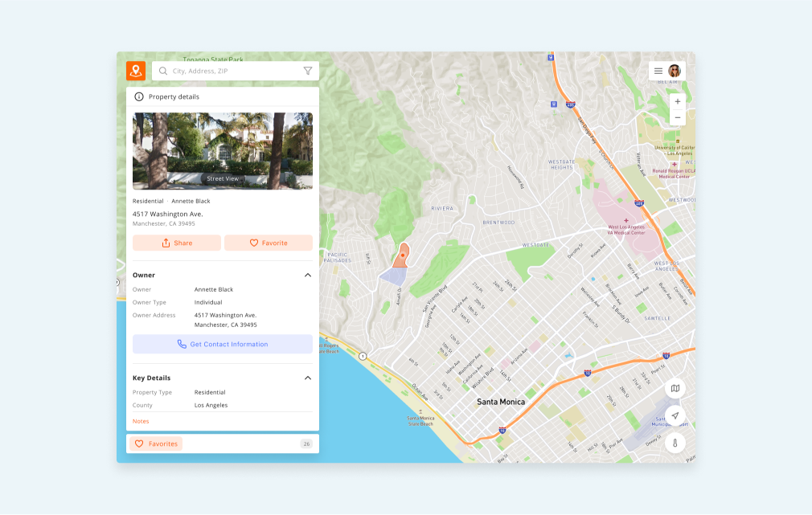This screenshot has width=812, height=515.
Task: Open the Street View photo
Action: [223, 151]
